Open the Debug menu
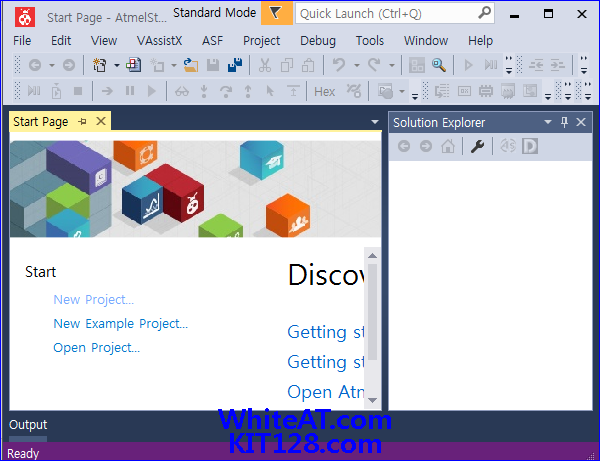This screenshot has width=600, height=461. pyautogui.click(x=318, y=41)
